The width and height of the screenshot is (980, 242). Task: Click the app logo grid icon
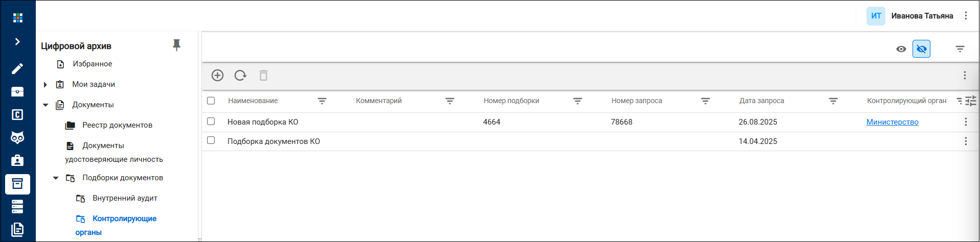click(18, 18)
